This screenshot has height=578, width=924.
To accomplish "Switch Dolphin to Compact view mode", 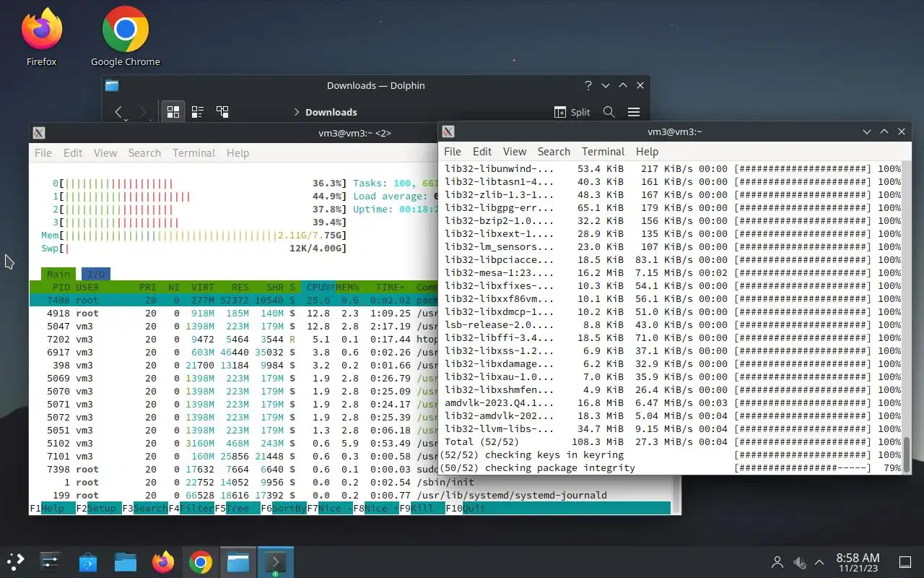I will pos(197,112).
